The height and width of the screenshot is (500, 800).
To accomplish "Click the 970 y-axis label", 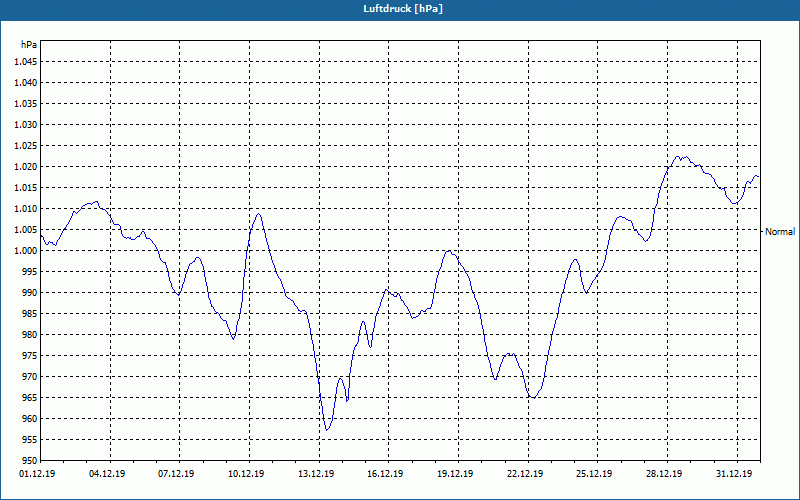I will pyautogui.click(x=30, y=377).
